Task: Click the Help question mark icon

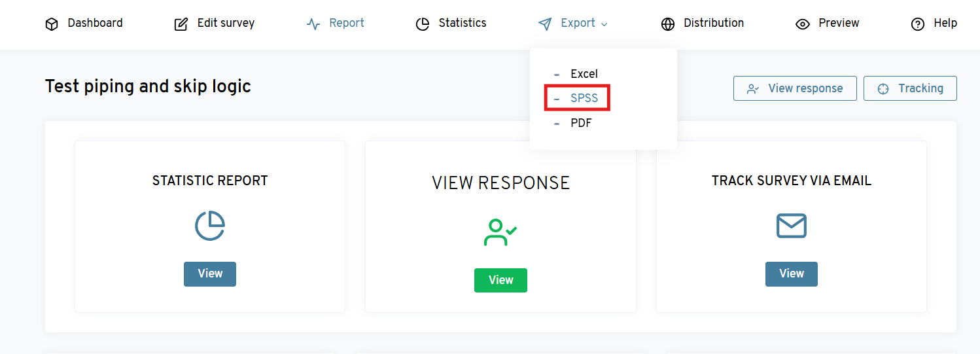Action: 918,24
